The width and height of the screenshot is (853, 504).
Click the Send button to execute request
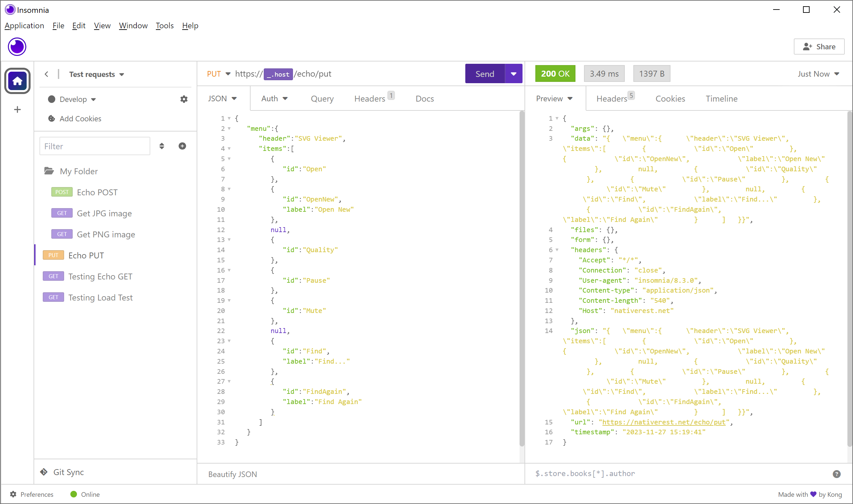(x=485, y=73)
